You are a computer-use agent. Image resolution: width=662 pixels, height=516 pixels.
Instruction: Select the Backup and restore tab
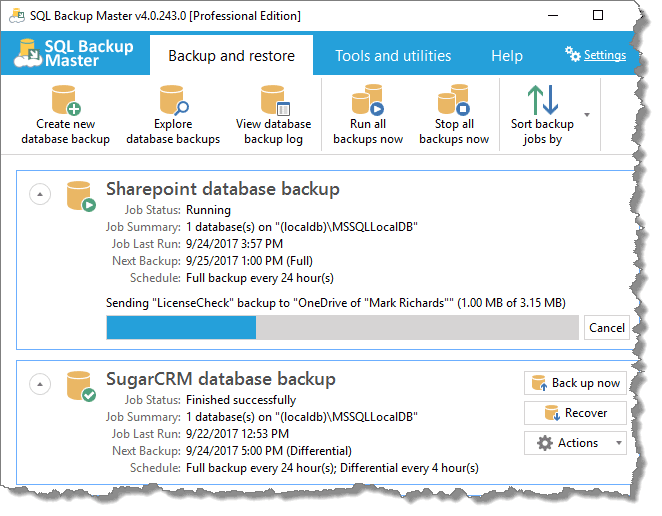(x=231, y=56)
